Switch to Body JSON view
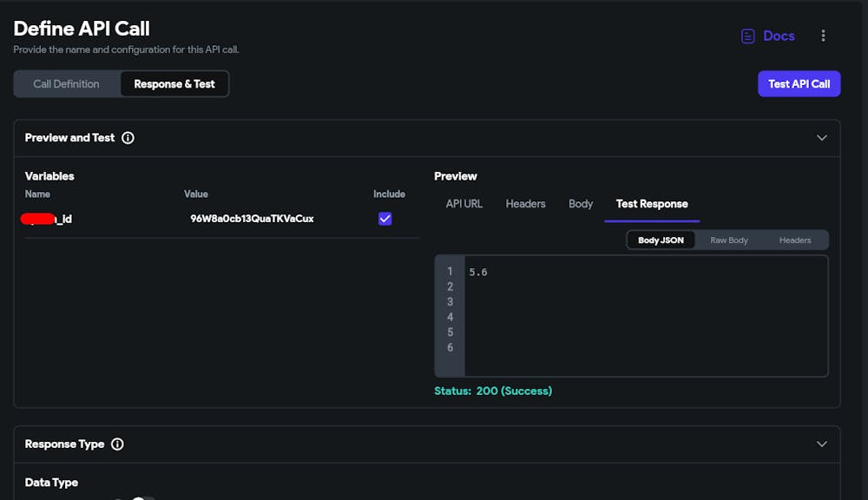 pyautogui.click(x=661, y=240)
